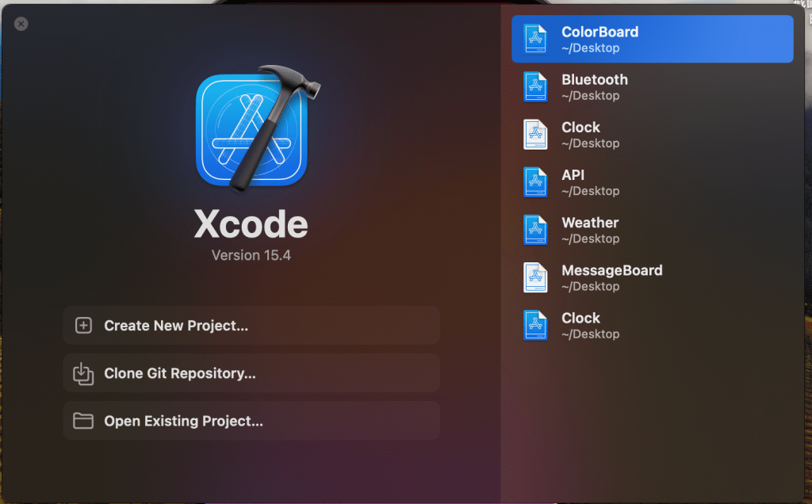Click the API project file icon

(535, 182)
